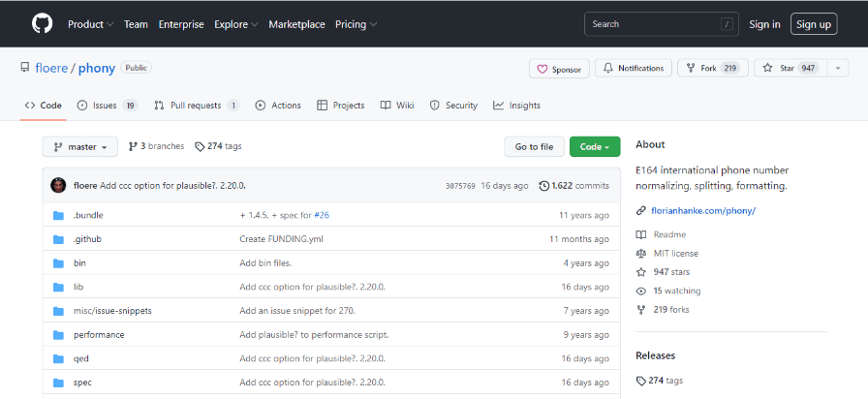The width and height of the screenshot is (868, 399).
Task: Click the MIT license scale icon
Action: pyautogui.click(x=641, y=254)
